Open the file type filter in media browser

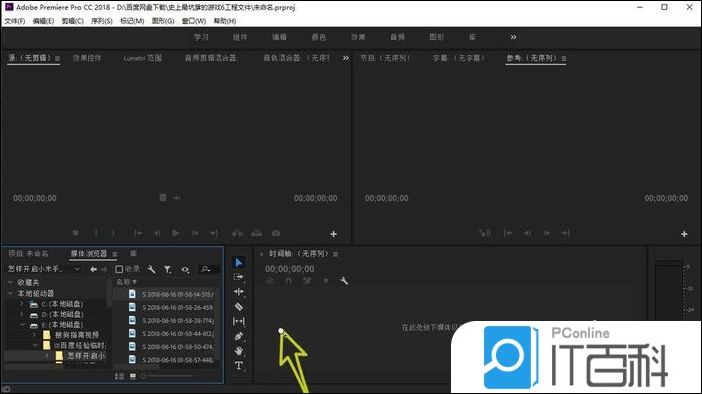(x=167, y=269)
